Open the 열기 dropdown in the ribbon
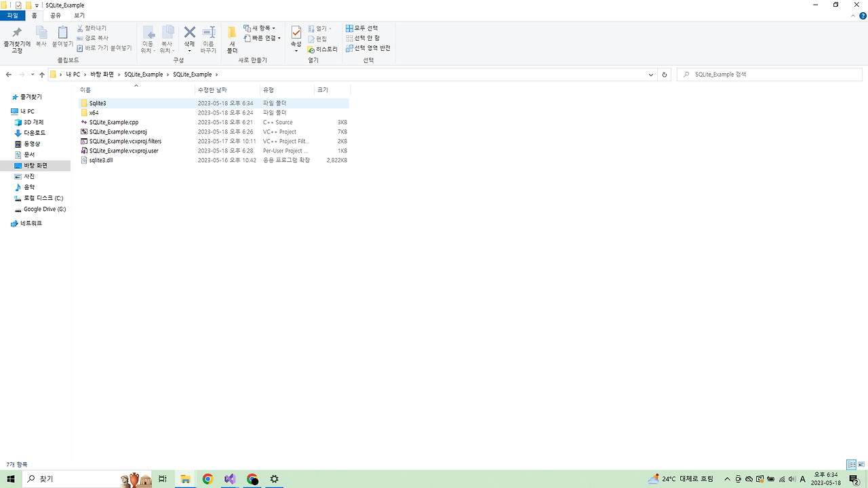 [319, 28]
